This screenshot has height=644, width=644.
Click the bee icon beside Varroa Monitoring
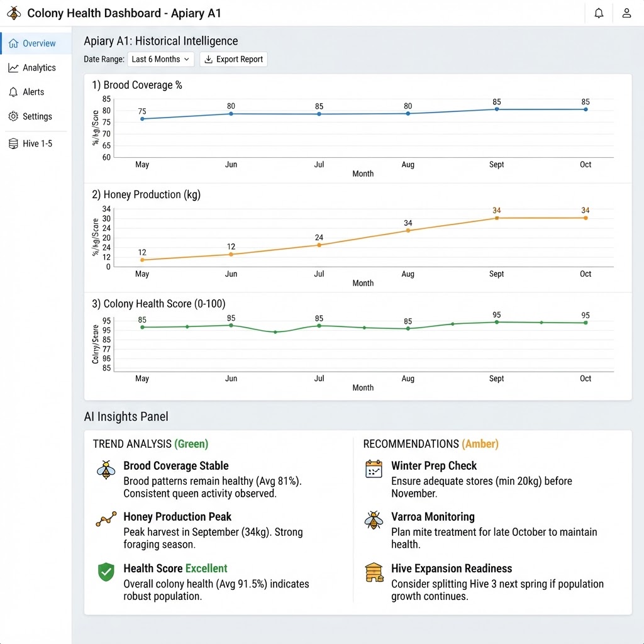pos(374,520)
